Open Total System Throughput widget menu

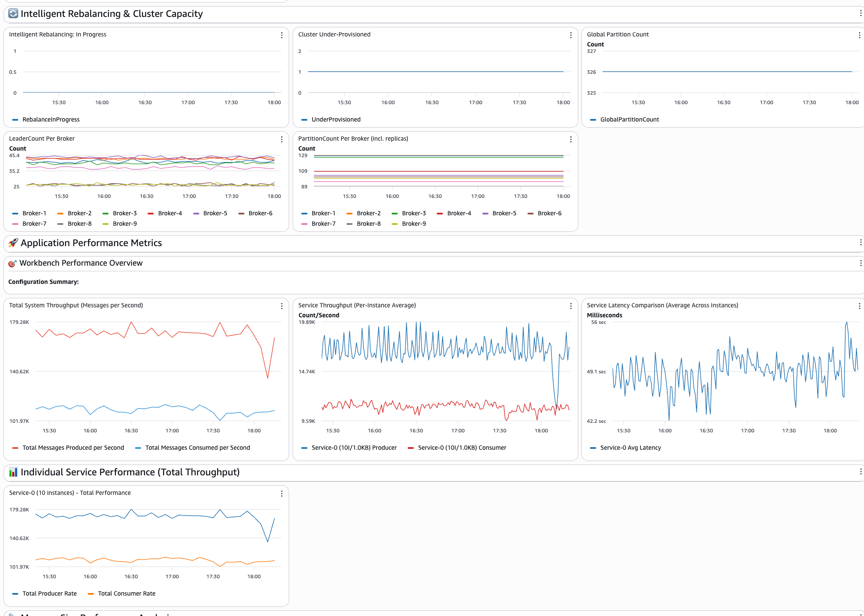pyautogui.click(x=282, y=306)
